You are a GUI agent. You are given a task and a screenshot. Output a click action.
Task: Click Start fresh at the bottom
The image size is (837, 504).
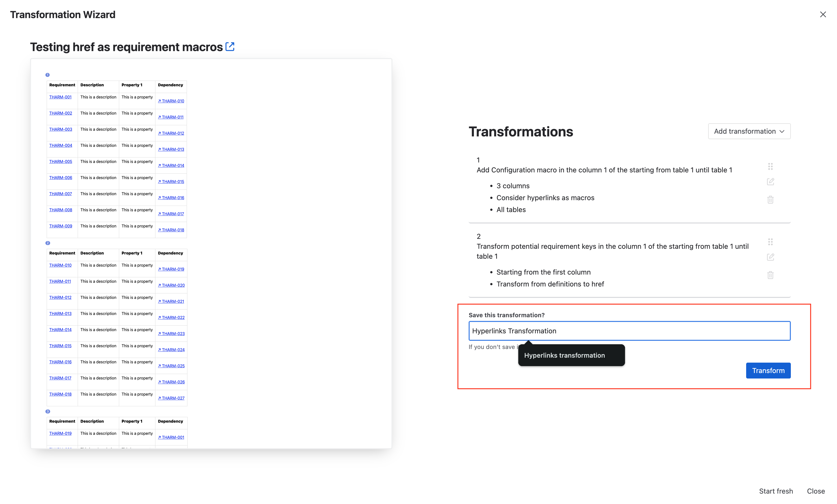tap(776, 491)
